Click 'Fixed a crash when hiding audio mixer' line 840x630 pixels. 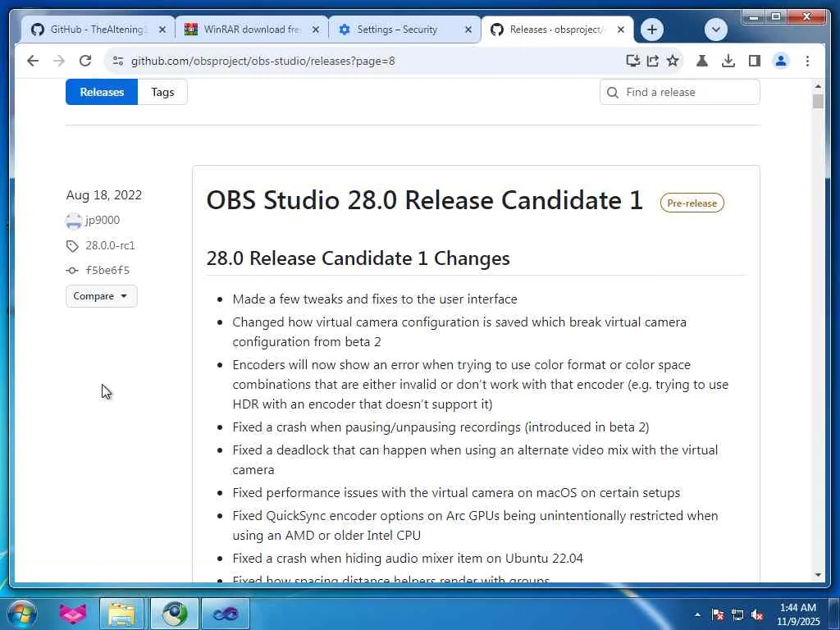408,559
